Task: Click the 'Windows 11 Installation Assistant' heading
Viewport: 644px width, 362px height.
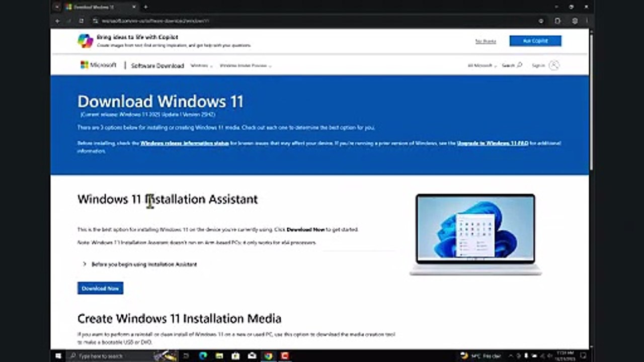Action: point(168,200)
